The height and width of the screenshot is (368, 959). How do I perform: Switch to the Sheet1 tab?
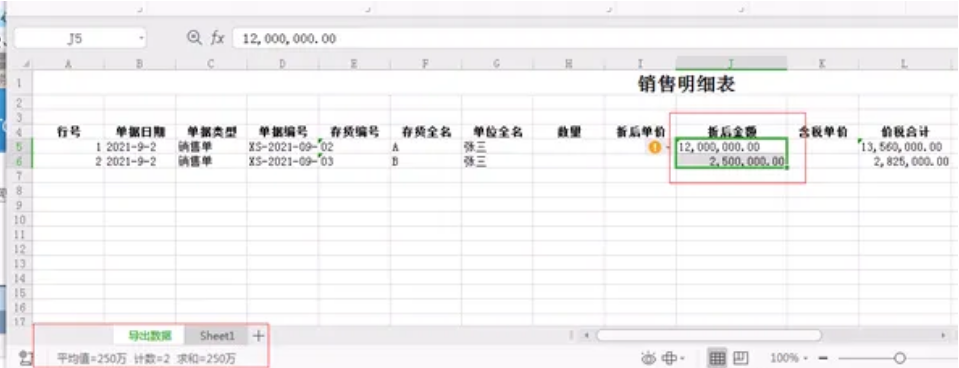[x=217, y=336]
